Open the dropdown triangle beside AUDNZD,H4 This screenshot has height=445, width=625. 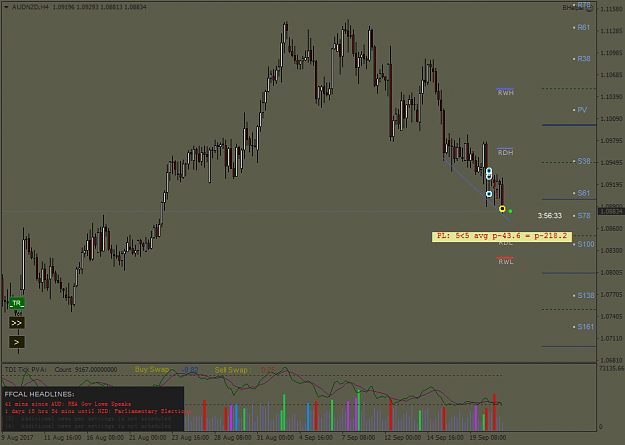tap(6, 7)
